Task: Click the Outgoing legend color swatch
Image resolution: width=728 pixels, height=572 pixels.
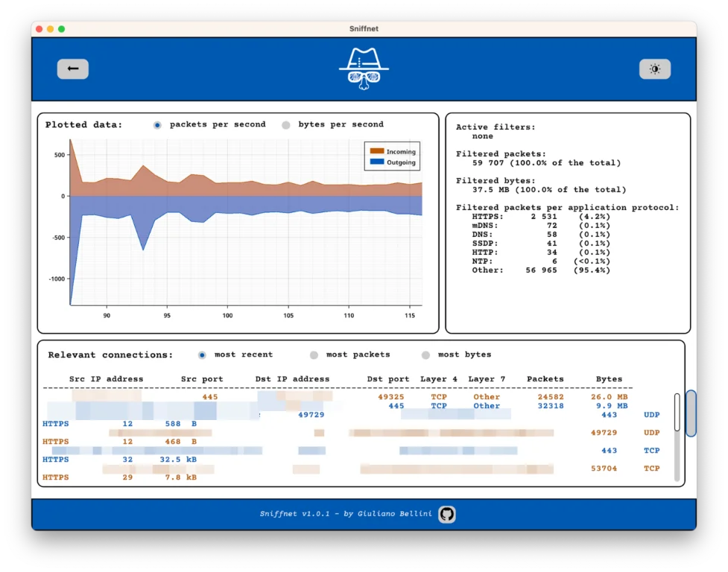Action: point(377,162)
